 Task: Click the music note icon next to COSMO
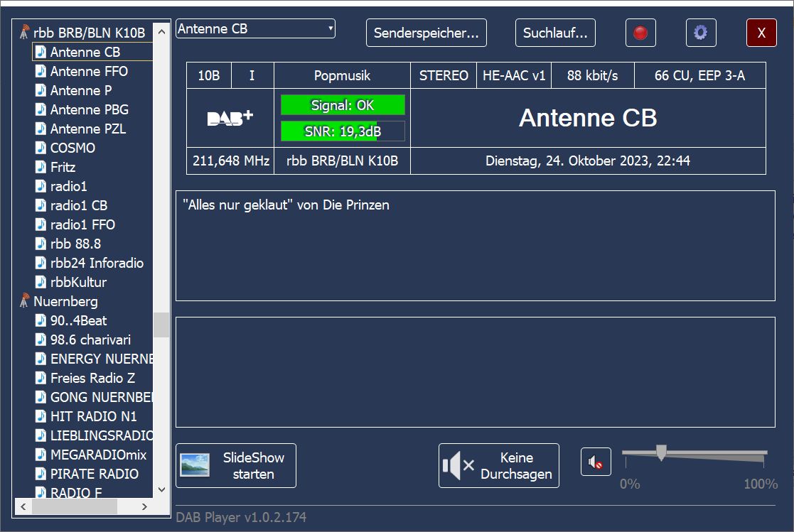(x=41, y=148)
